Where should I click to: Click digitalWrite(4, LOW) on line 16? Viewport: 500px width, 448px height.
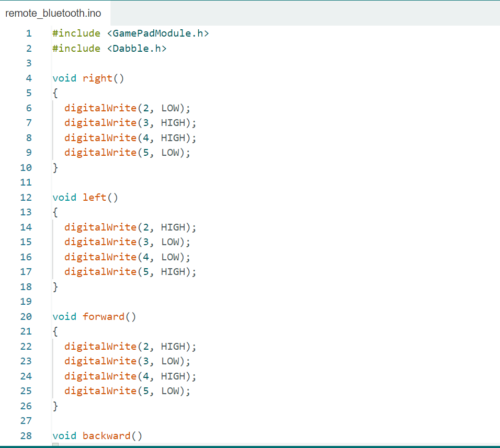pyautogui.click(x=127, y=257)
